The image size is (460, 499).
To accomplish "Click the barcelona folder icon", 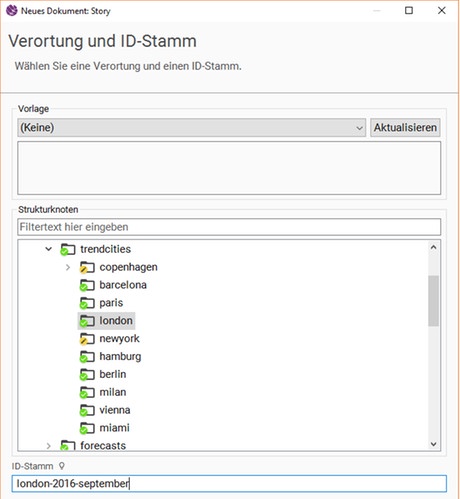I will coord(87,285).
